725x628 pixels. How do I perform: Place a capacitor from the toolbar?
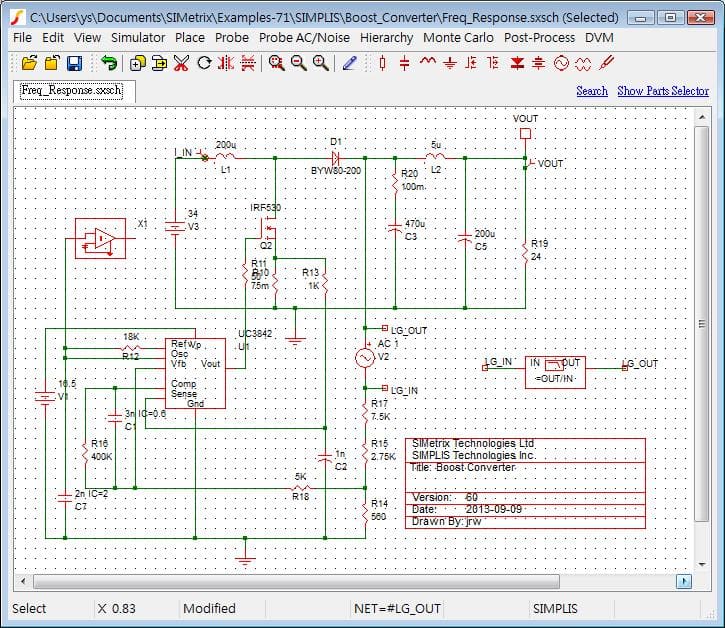pyautogui.click(x=404, y=63)
